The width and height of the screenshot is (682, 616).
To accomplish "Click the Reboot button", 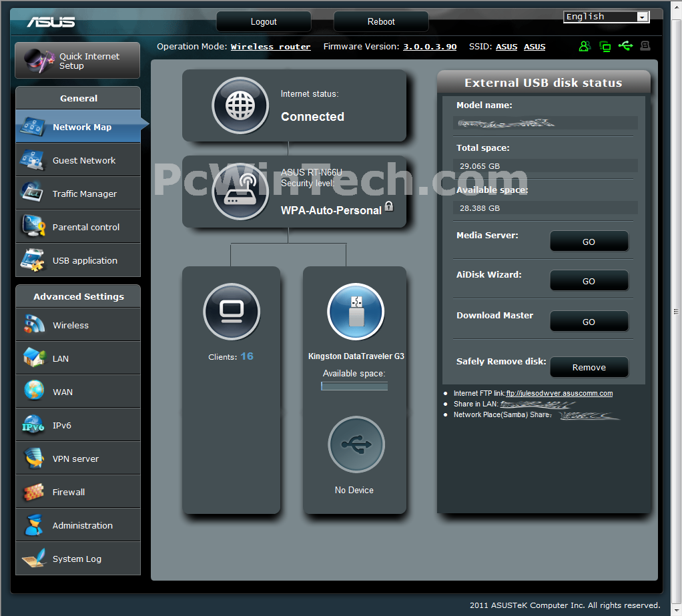I will tap(381, 21).
